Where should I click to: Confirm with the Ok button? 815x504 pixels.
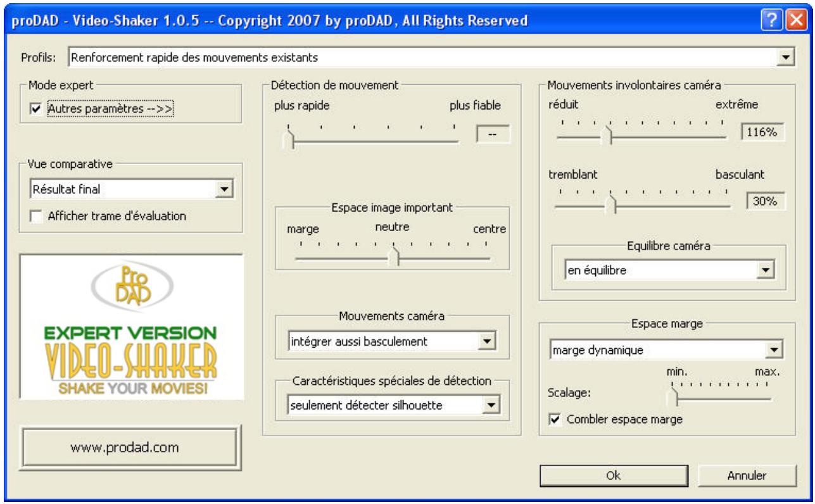[x=614, y=475]
